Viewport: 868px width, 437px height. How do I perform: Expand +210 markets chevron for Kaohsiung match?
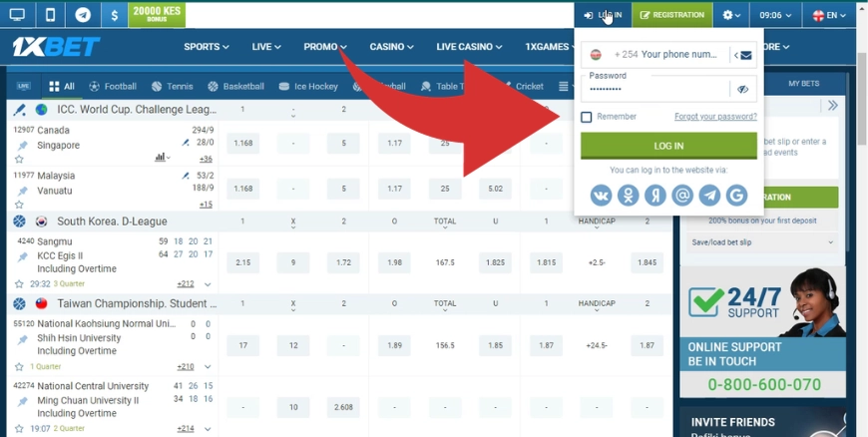(x=208, y=366)
